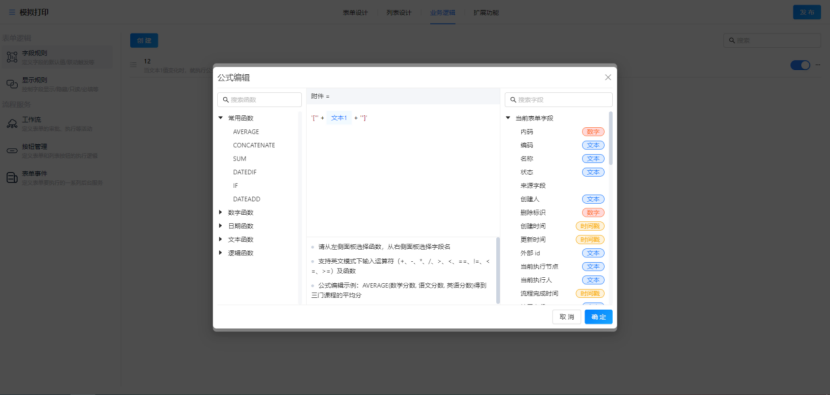Focus the 搜索字段 search input
Viewport: 830px width, 395px height.
click(x=558, y=100)
